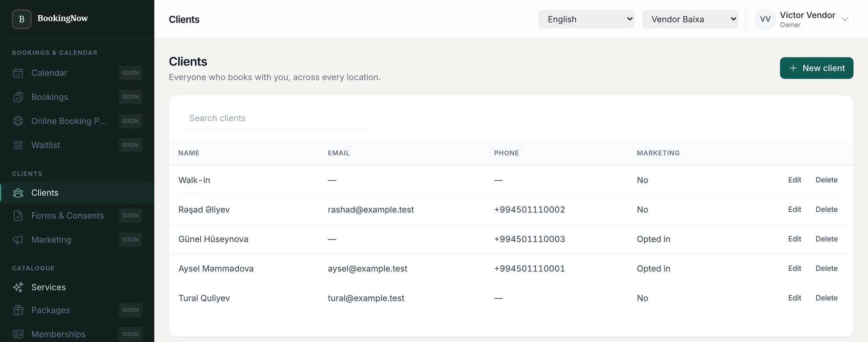Click aysel@example.test email
This screenshot has height=342, width=868.
tap(368, 269)
